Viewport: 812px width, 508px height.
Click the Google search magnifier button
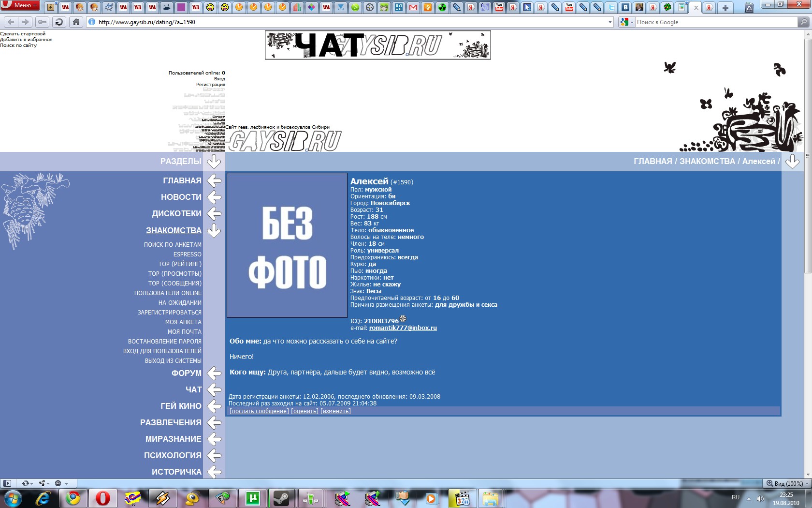pos(803,22)
